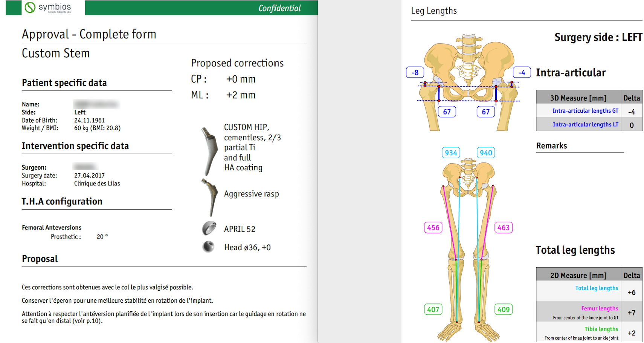
Task: Open the Intra-articular lengths LT row
Action: [x=585, y=124]
